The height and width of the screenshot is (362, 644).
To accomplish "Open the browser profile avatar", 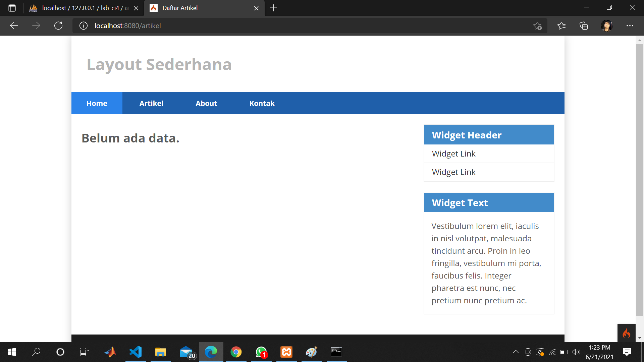I will 607,25.
